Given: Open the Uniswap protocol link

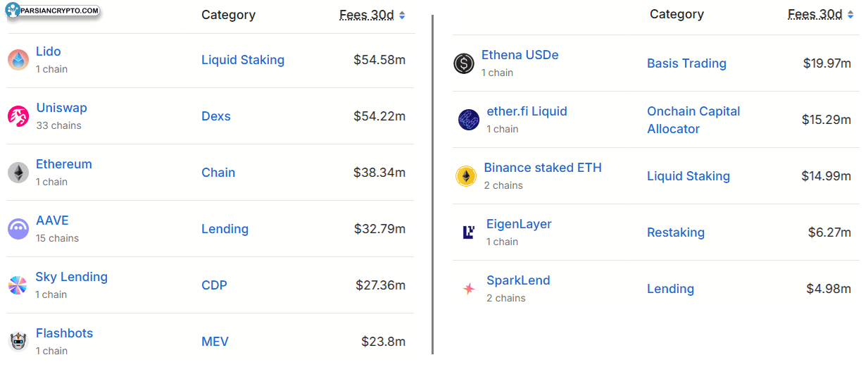Looking at the screenshot, I should (62, 108).
